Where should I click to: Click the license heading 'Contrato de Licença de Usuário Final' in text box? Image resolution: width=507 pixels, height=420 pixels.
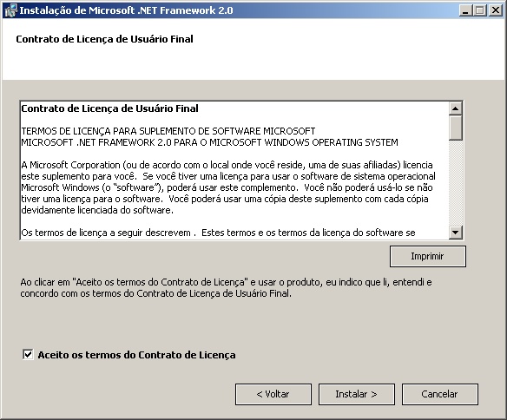[109, 108]
